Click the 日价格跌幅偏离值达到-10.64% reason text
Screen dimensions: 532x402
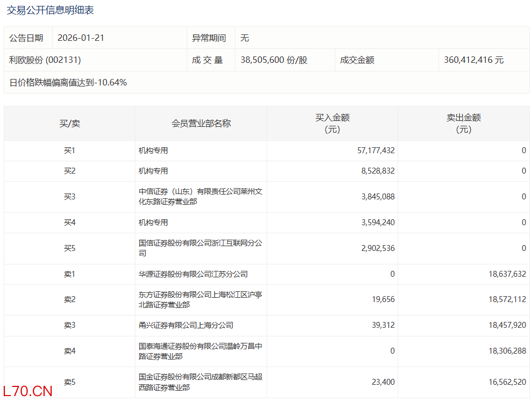pyautogui.click(x=68, y=82)
